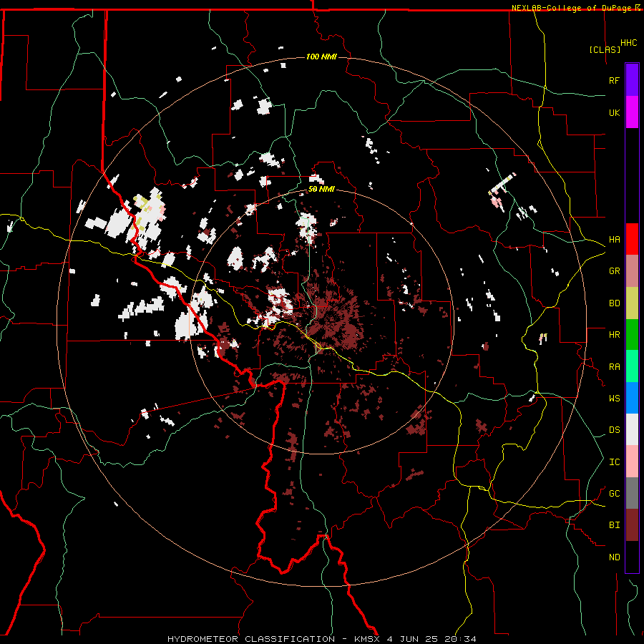Image resolution: width=644 pixels, height=644 pixels.
Task: Select the IC light pink legend swatch
Action: (632, 462)
